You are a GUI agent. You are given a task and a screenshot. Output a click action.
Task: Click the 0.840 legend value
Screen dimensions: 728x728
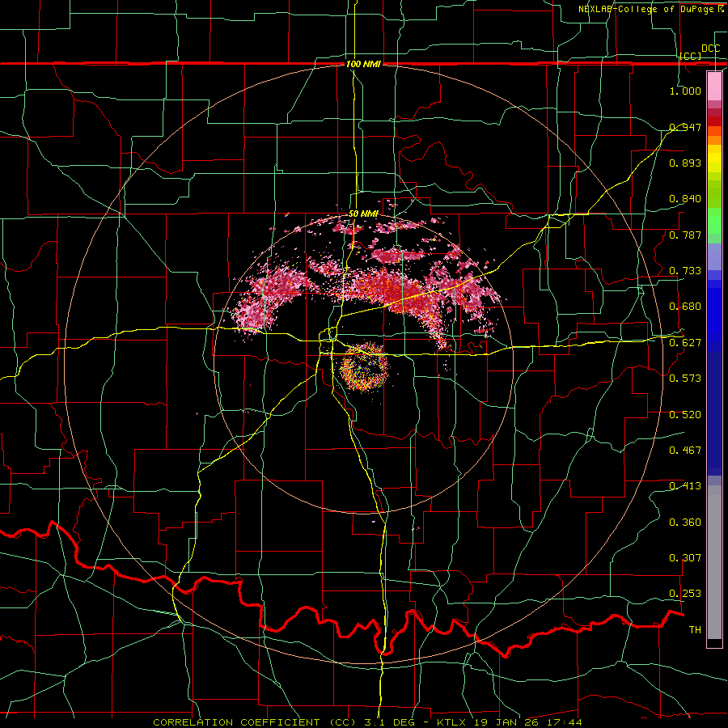point(685,199)
